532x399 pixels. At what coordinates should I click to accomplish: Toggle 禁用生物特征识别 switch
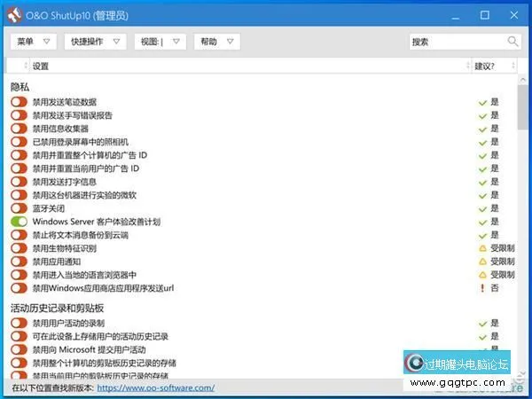point(19,248)
